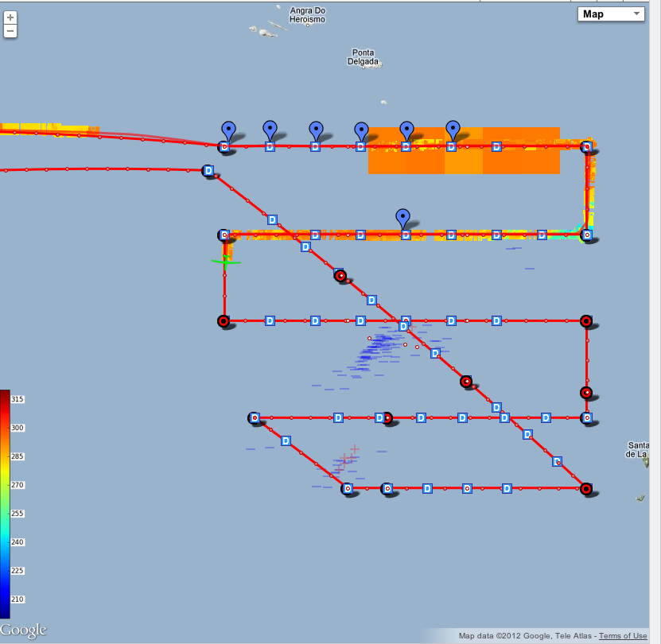Click waypoint midway down the right vertical track
The height and width of the screenshot is (644, 661).
point(586,393)
